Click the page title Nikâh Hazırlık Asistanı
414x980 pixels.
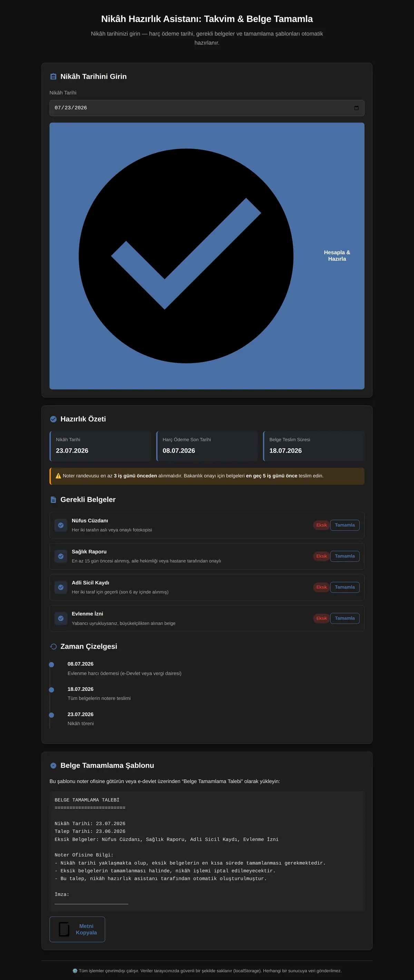point(207,19)
